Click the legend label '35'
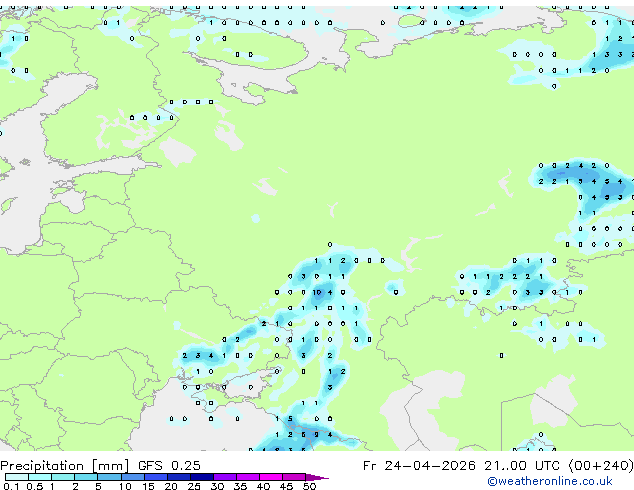Screen dimensions: 634x490 tap(240, 486)
